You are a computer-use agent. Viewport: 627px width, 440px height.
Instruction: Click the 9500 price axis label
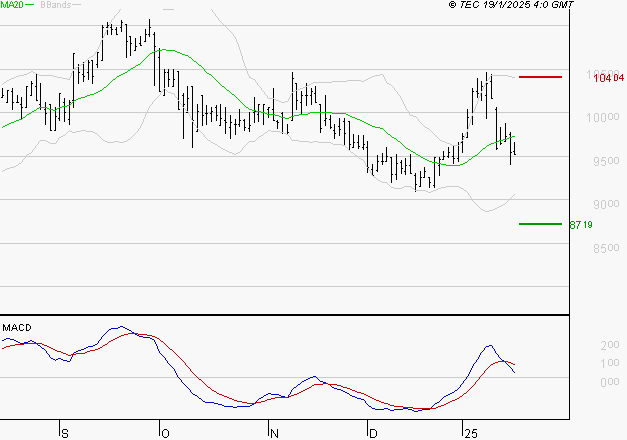click(606, 161)
